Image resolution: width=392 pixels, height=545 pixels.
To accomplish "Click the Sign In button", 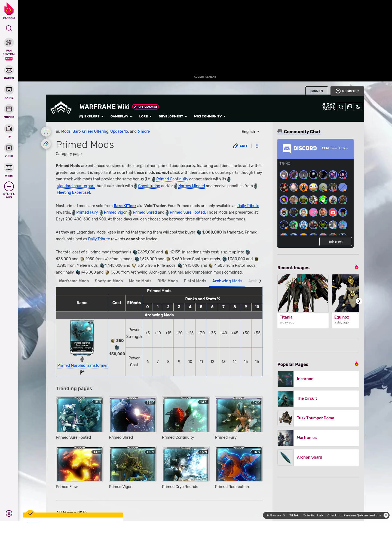I will pyautogui.click(x=317, y=91).
